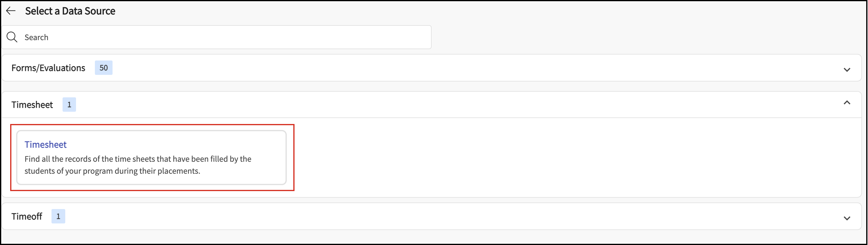Viewport: 868px width, 245px height.
Task: Click the magnifying glass search icon
Action: click(12, 37)
